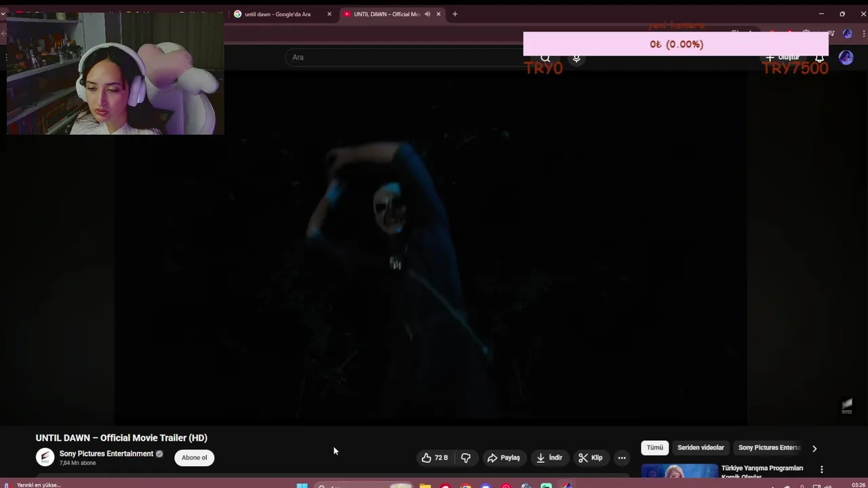This screenshot has height=488, width=868.
Task: Download the video with İndir
Action: coord(549,457)
